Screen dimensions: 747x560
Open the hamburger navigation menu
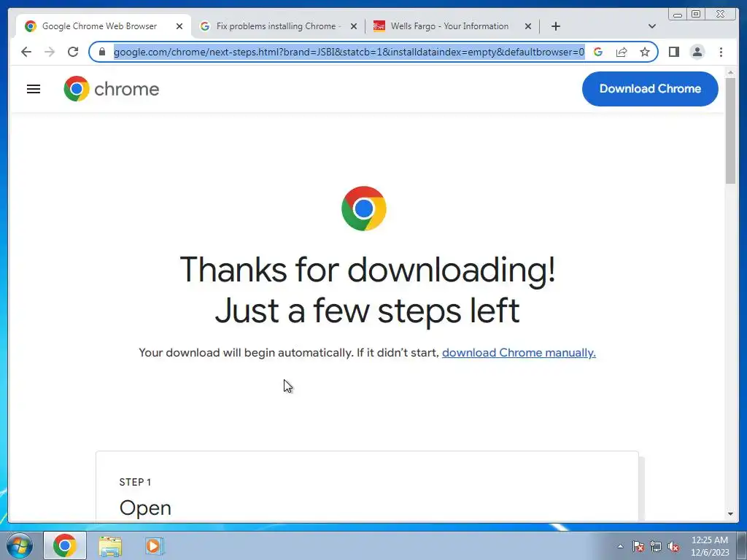34,89
